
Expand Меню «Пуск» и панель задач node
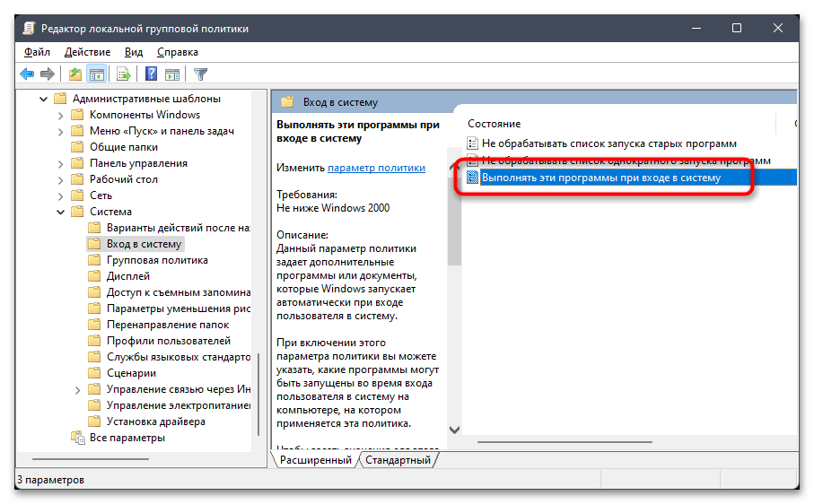pos(61,131)
